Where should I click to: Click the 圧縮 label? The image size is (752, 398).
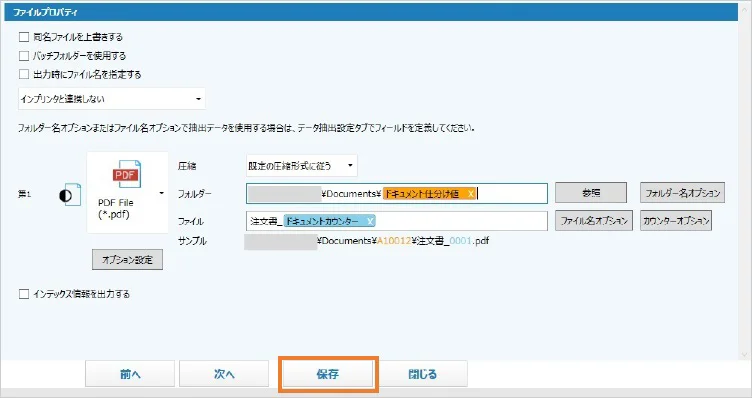[187, 166]
